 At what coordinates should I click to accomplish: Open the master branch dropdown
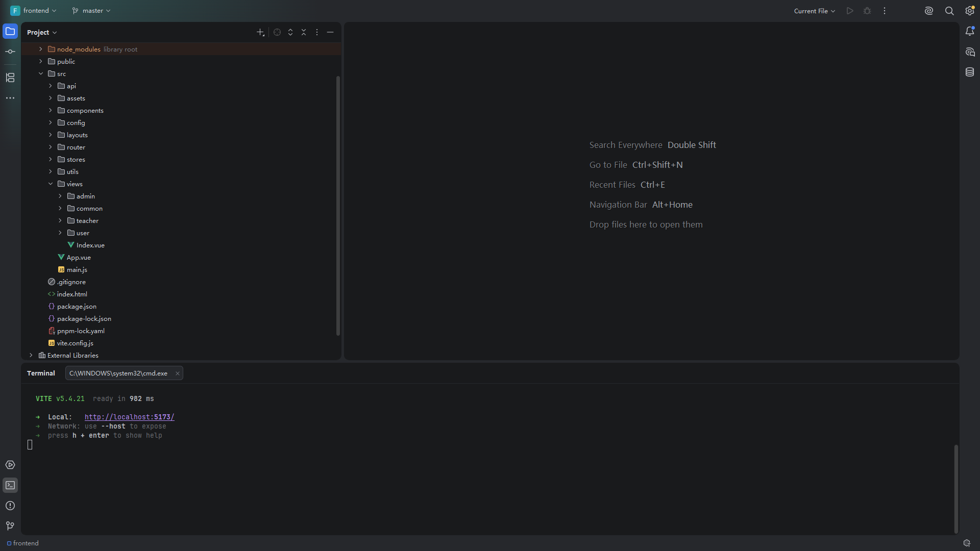coord(91,11)
